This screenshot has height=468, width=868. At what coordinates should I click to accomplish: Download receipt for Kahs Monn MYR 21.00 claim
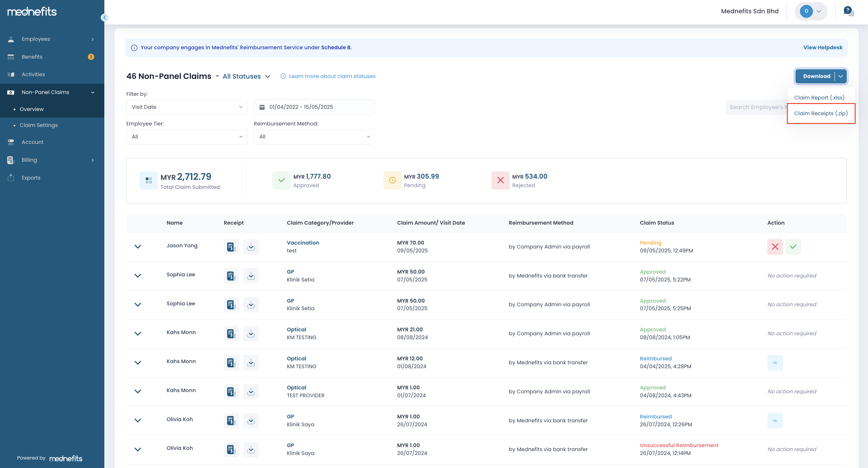251,333
